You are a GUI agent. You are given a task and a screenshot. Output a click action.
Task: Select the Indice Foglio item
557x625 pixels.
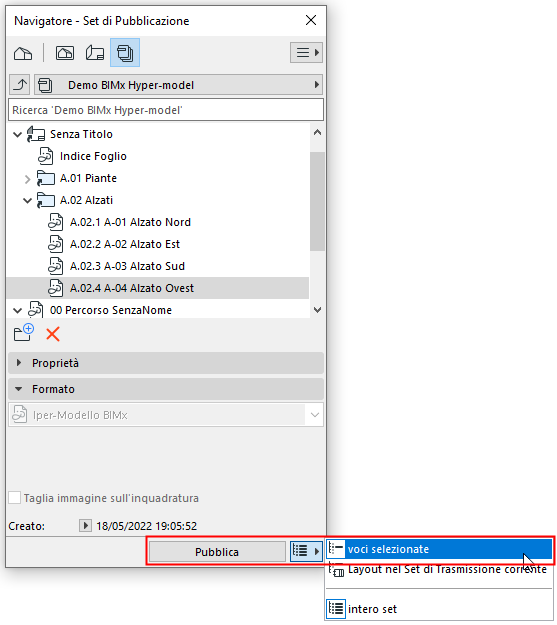93,156
